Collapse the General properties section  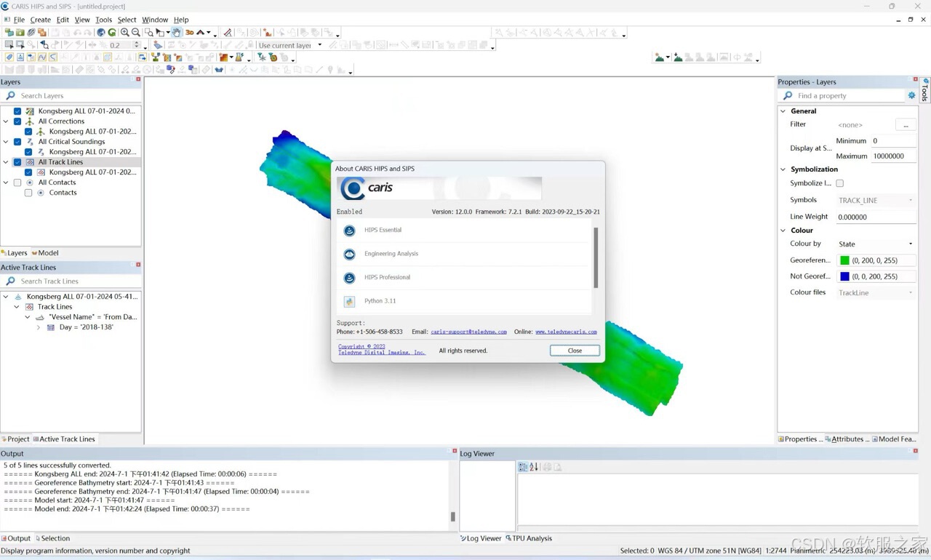(x=783, y=111)
